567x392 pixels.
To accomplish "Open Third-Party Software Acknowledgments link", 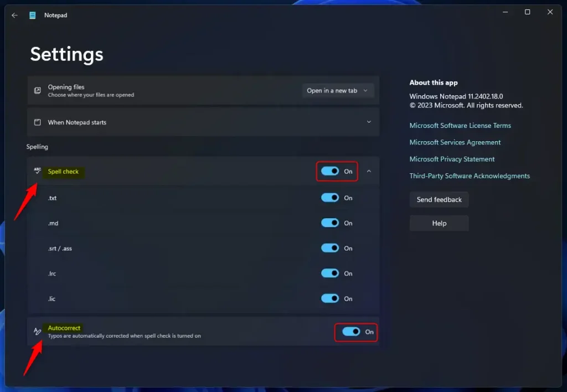I will [x=470, y=176].
